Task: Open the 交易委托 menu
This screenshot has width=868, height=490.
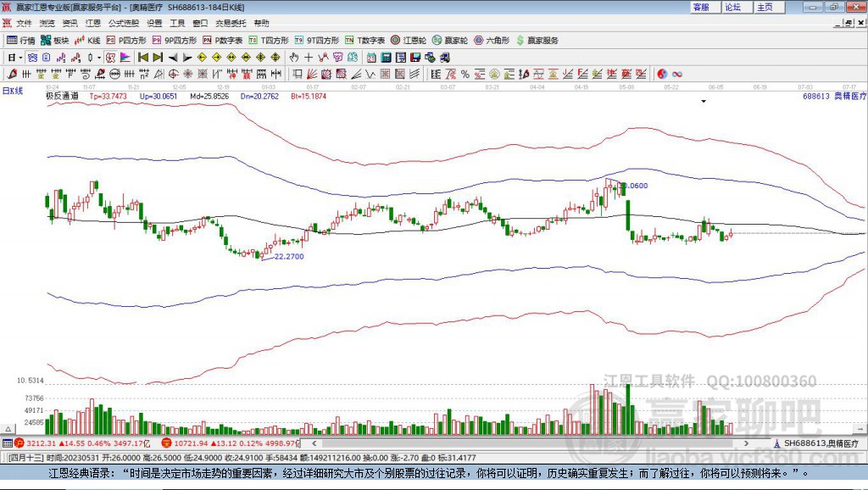Action: click(x=231, y=23)
